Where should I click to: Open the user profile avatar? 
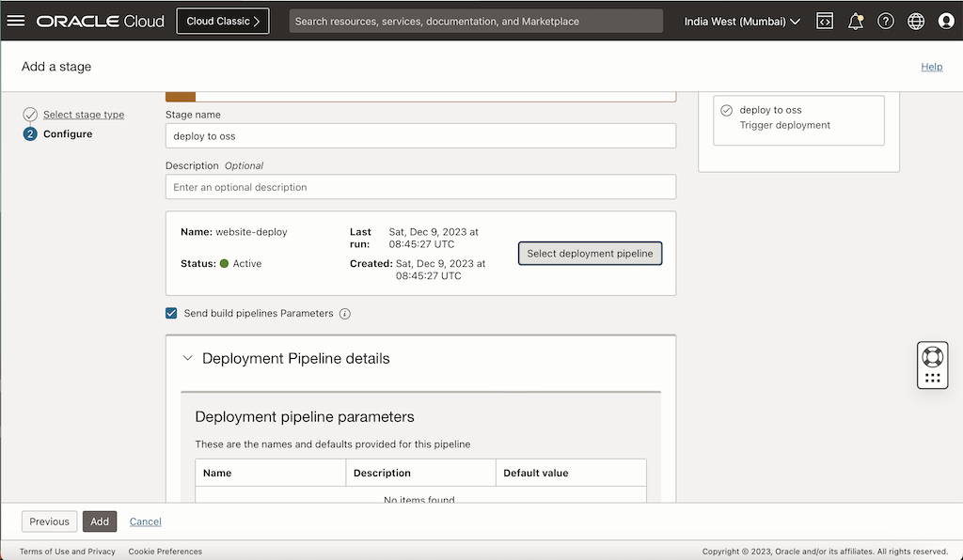[946, 22]
